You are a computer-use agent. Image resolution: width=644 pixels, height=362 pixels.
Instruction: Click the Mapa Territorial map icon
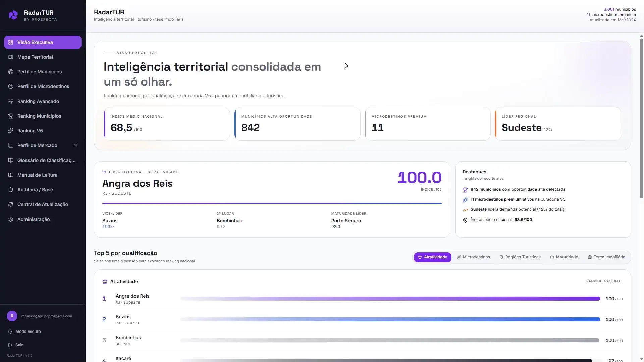[11, 57]
